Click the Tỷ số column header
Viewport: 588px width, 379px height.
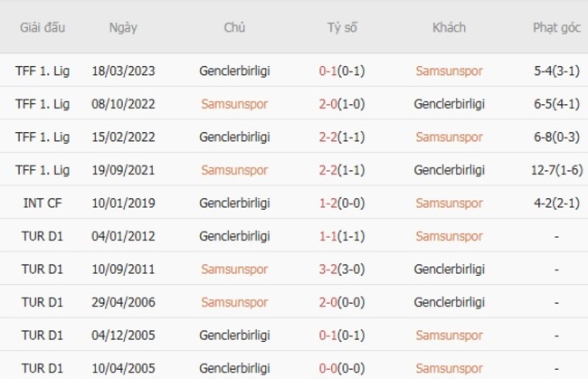pos(342,27)
